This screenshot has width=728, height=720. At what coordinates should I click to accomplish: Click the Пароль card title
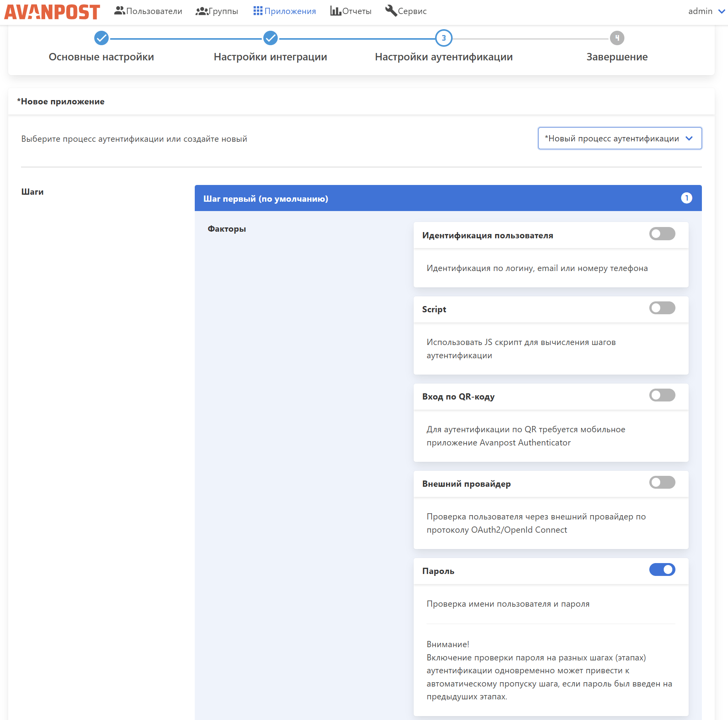[438, 571]
